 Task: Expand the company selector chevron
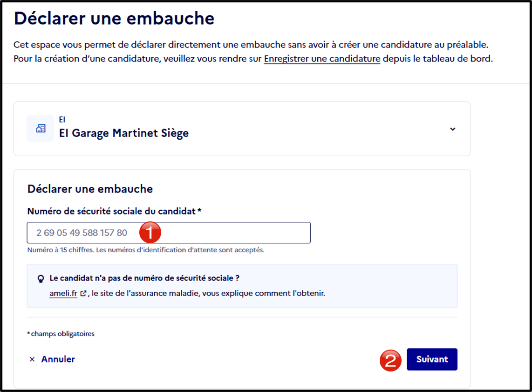coord(453,129)
